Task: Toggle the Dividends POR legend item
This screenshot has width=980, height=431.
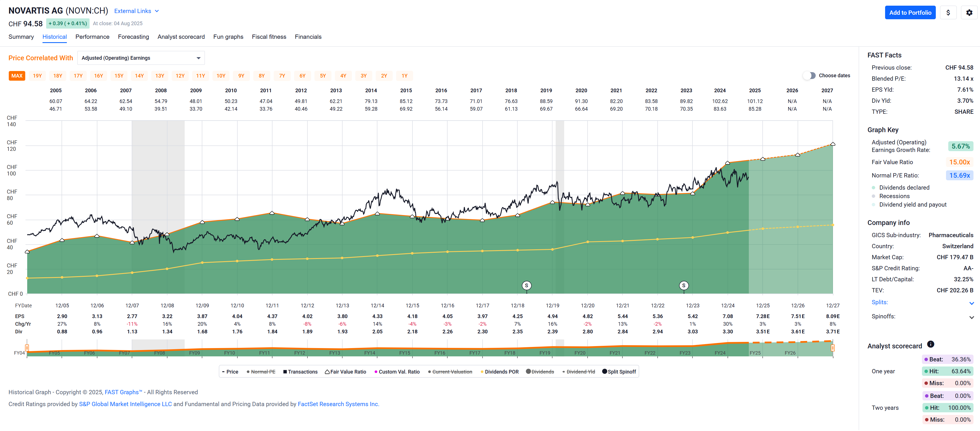Action: [x=499, y=372]
